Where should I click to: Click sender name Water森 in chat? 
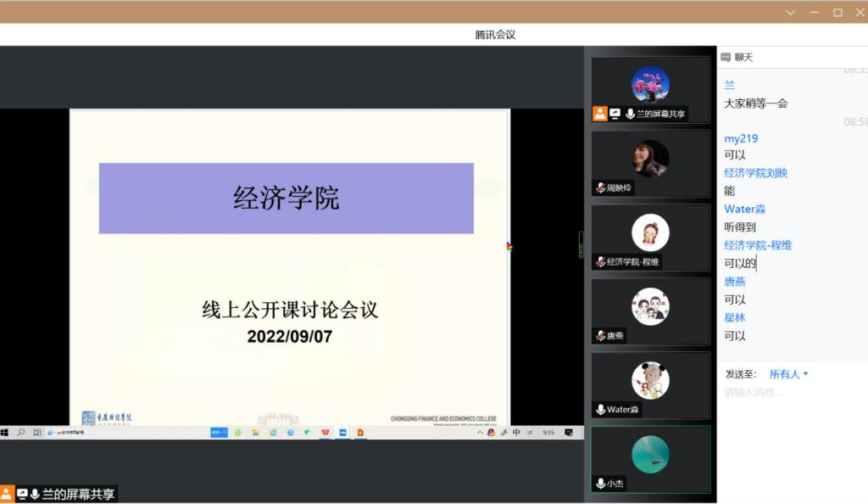click(x=744, y=209)
